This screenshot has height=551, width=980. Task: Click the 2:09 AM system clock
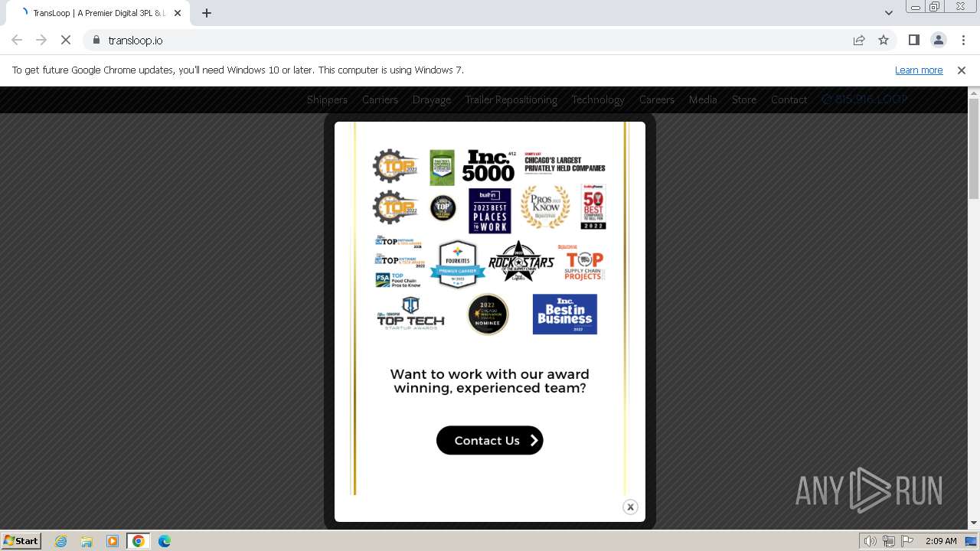(941, 541)
